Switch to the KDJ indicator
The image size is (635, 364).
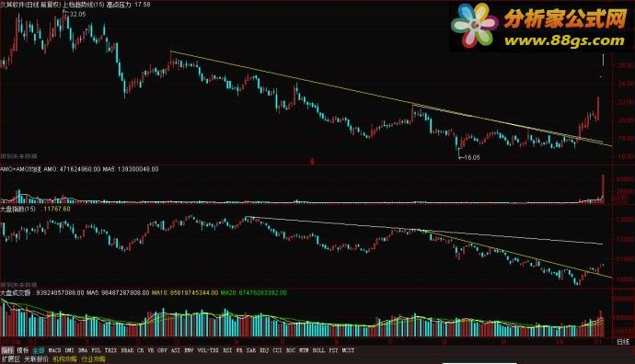[x=264, y=350]
